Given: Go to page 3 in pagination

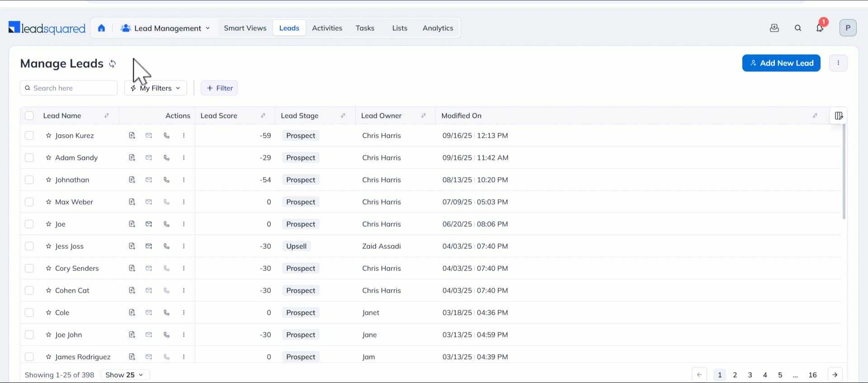Looking at the screenshot, I should [x=750, y=375].
